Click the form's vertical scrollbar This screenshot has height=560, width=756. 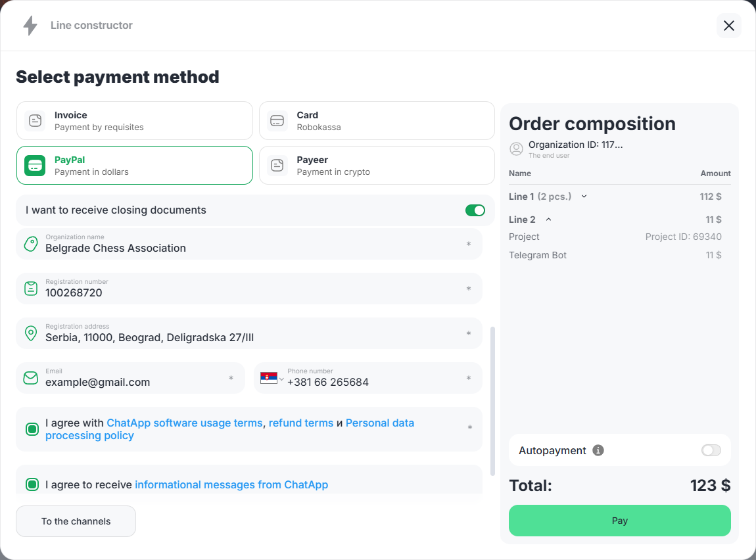(x=493, y=400)
